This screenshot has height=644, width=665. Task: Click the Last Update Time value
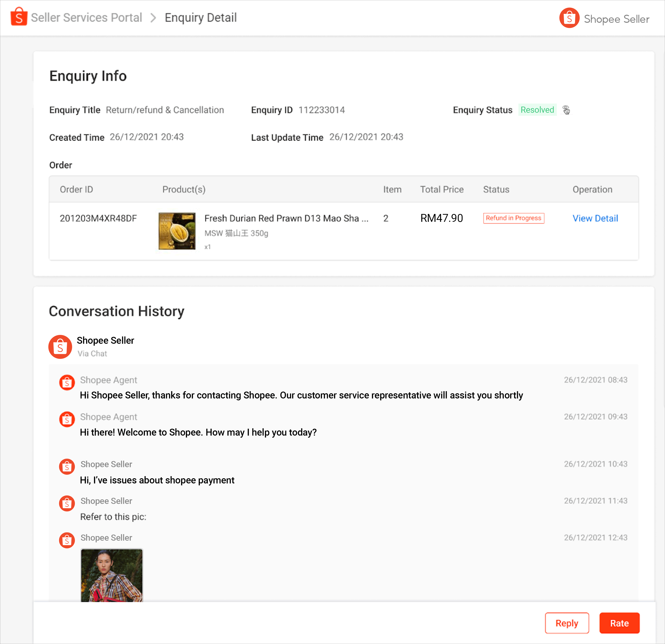[x=366, y=137]
